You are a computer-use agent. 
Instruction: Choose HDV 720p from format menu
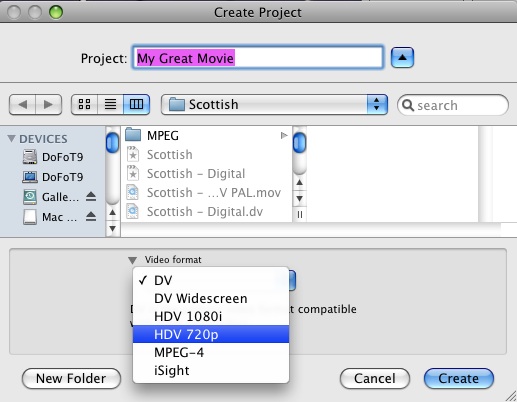(x=211, y=334)
